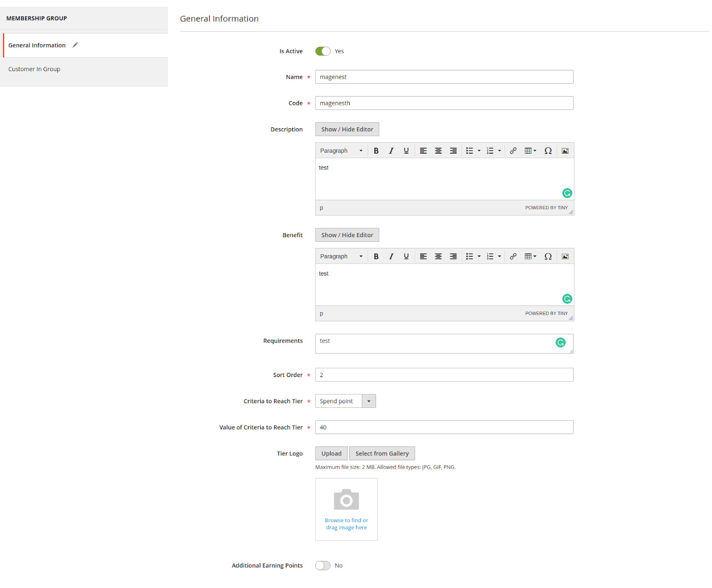Click Bold icon in Description editor
This screenshot has height=588, width=712.
click(376, 151)
